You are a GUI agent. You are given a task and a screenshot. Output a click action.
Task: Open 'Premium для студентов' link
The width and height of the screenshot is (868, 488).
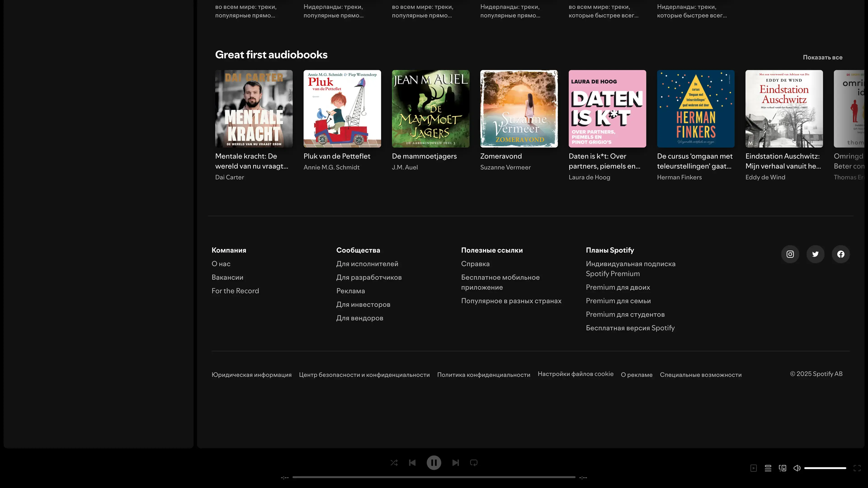pos(625,314)
